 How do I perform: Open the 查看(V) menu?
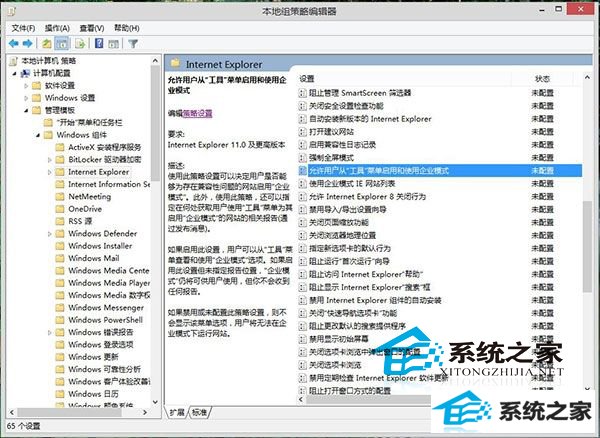[92, 28]
